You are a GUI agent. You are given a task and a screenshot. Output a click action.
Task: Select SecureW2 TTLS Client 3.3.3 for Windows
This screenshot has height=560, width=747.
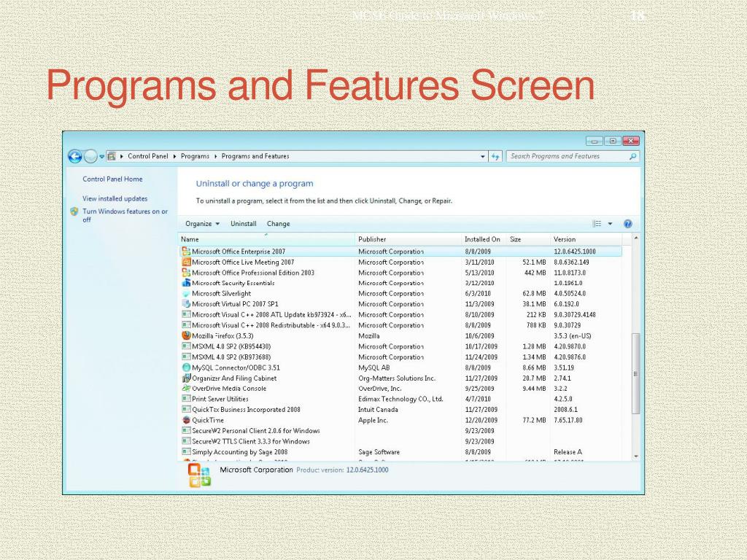[x=251, y=441]
